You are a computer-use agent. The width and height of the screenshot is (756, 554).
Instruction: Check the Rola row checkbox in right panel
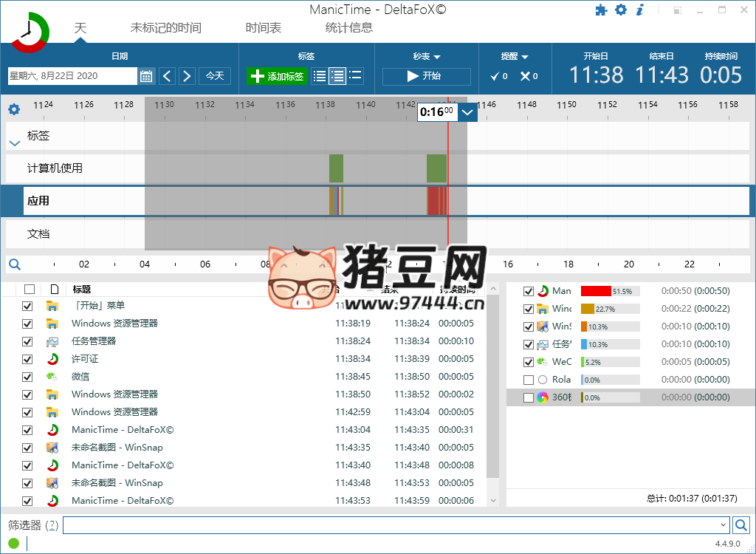pos(529,380)
